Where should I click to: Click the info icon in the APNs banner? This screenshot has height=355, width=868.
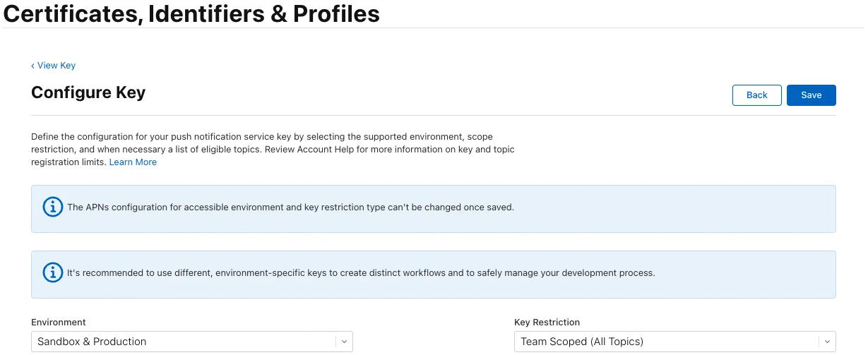[53, 207]
